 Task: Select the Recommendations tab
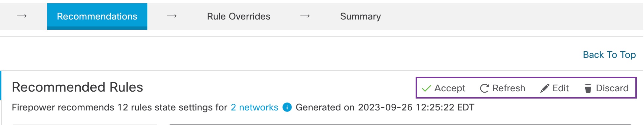[x=97, y=17]
